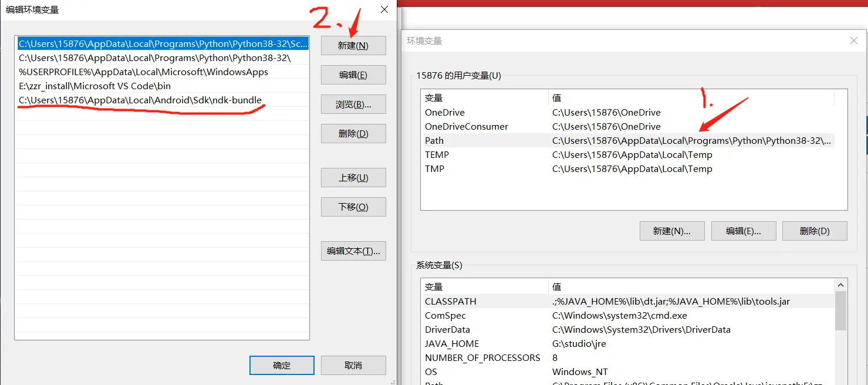Confirm changes with the 确定 button
The image size is (868, 385).
click(x=281, y=365)
